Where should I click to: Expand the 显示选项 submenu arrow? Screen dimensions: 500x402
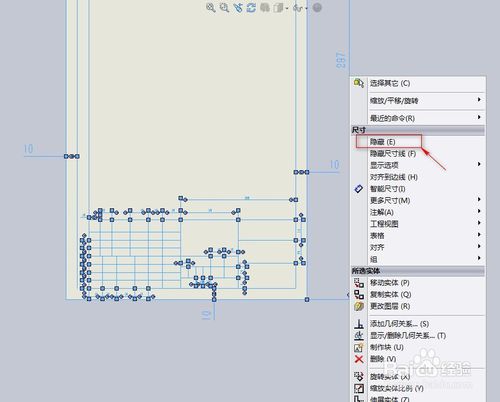tap(479, 164)
